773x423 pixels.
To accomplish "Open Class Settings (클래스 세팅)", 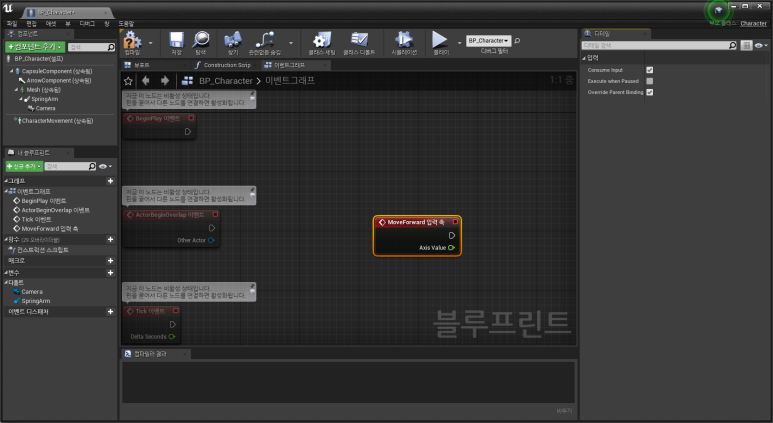I will point(321,40).
